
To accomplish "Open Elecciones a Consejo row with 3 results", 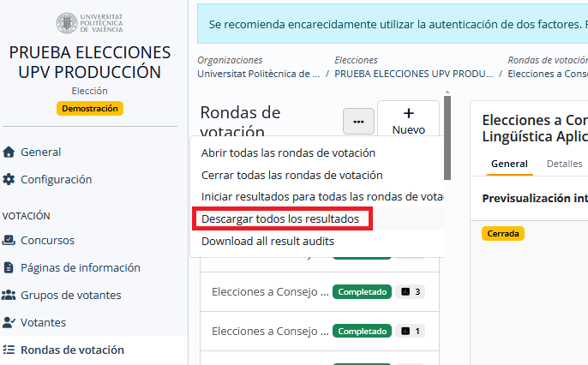I will 320,291.
